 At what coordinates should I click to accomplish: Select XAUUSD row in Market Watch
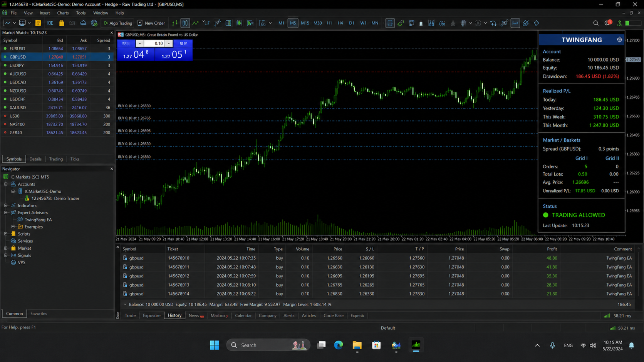[x=57, y=107]
